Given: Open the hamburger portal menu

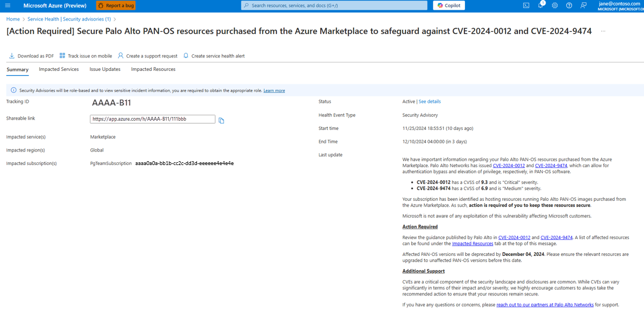Looking at the screenshot, I should pyautogui.click(x=8, y=6).
